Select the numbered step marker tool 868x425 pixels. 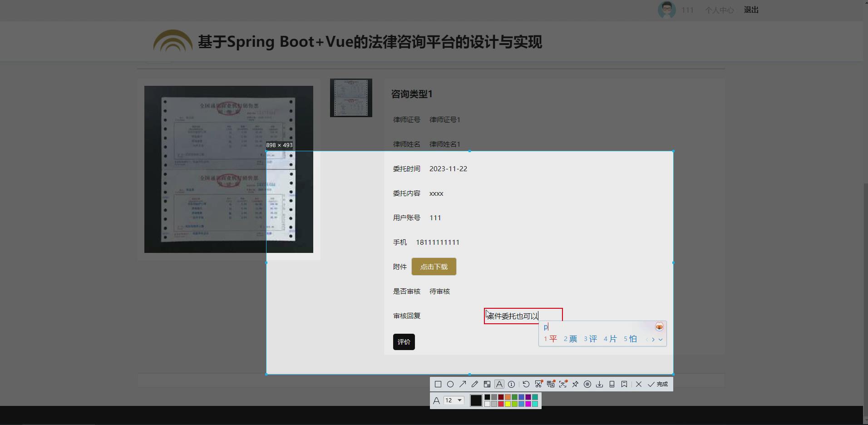512,384
